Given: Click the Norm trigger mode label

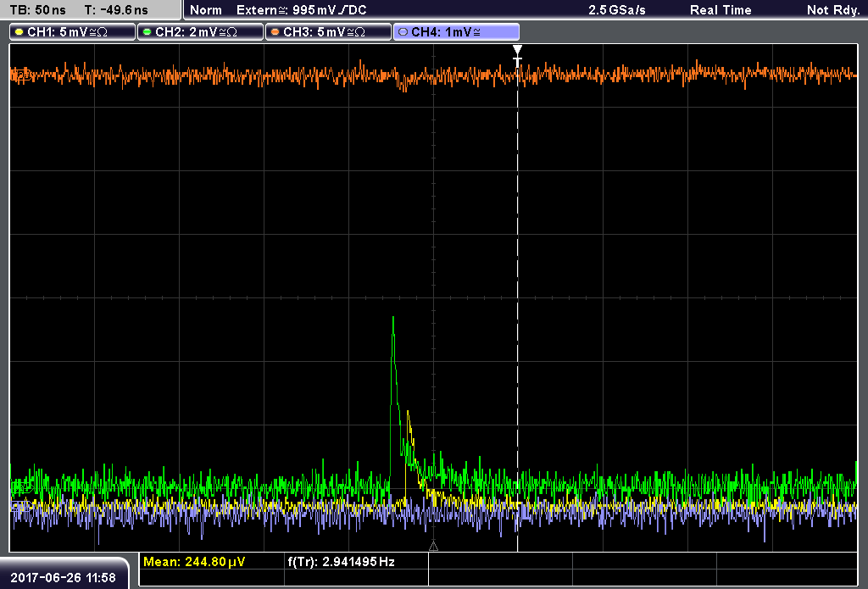Looking at the screenshot, I should coord(206,10).
